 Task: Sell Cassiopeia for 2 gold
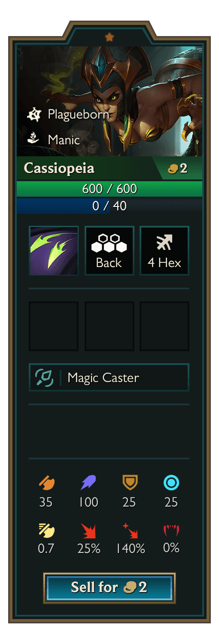[109, 587]
